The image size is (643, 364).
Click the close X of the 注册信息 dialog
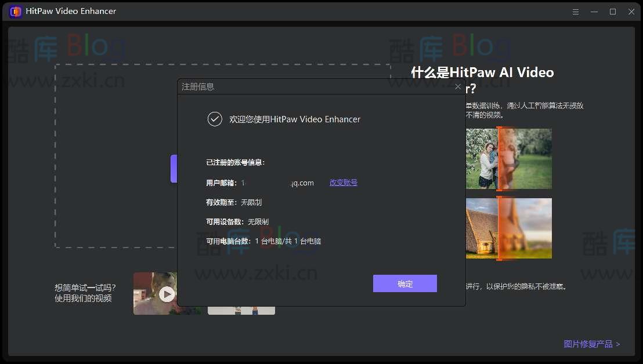458,86
